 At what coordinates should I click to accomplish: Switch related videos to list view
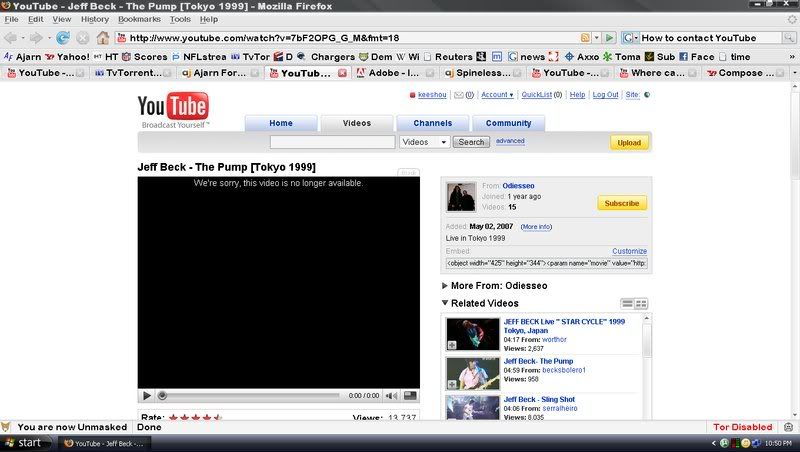point(627,304)
